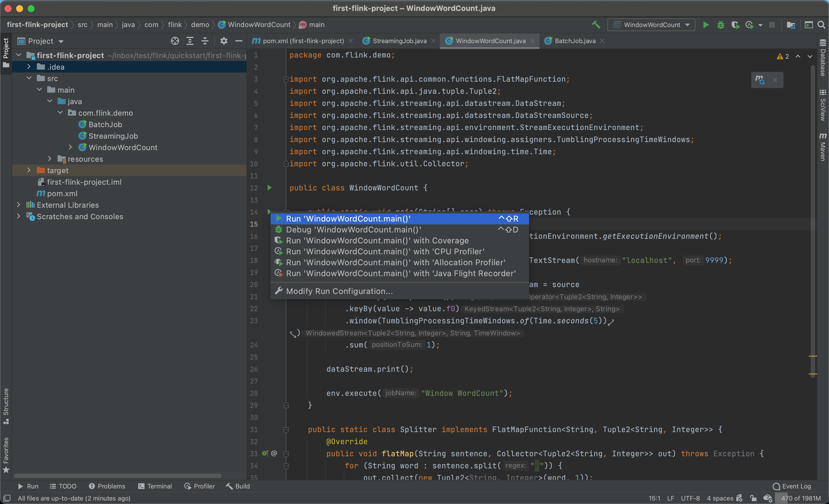This screenshot has height=504, width=829.
Task: Click Collapse All icon in Project panel
Action: click(205, 41)
